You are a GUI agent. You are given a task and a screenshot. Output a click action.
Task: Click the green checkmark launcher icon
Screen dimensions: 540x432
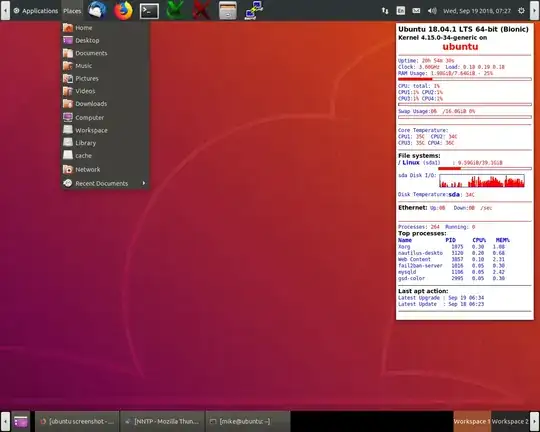click(x=175, y=10)
